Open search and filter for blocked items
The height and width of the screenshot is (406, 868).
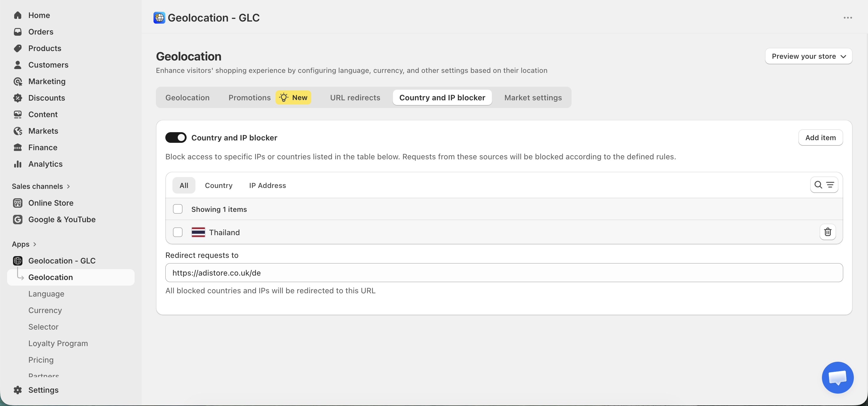click(x=824, y=184)
